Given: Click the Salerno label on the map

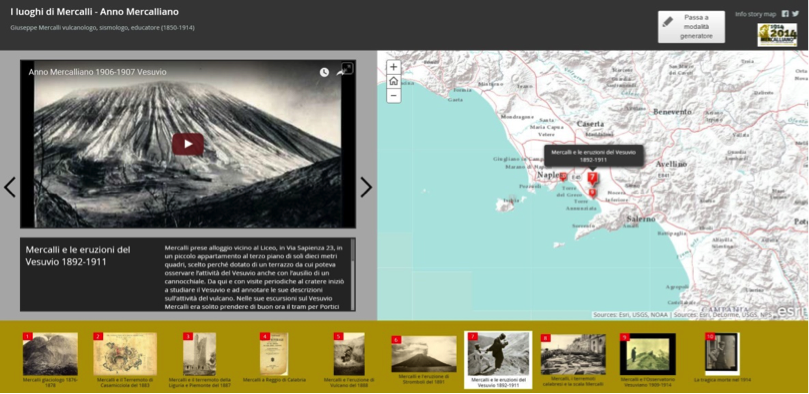Looking at the screenshot, I should click(x=641, y=219).
